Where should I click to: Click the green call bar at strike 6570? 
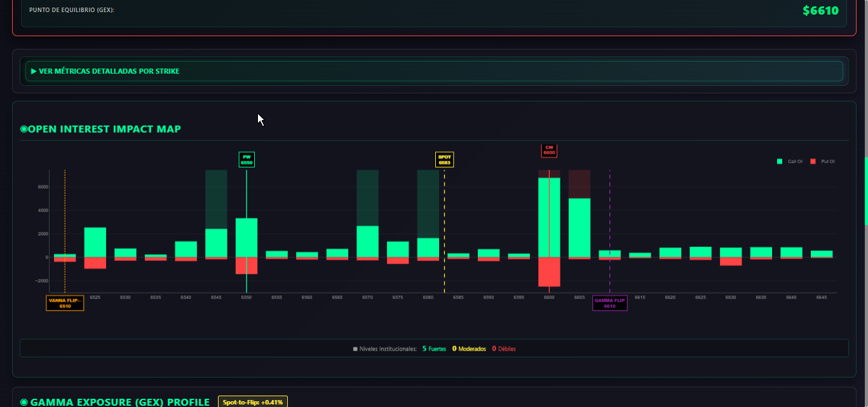(367, 241)
